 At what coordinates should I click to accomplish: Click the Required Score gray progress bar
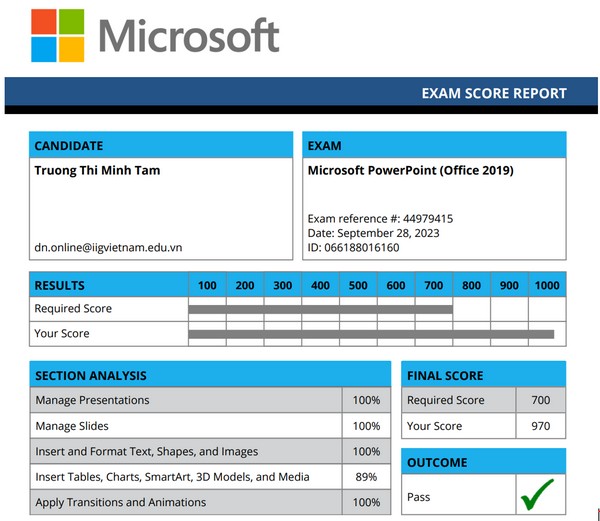(320, 309)
